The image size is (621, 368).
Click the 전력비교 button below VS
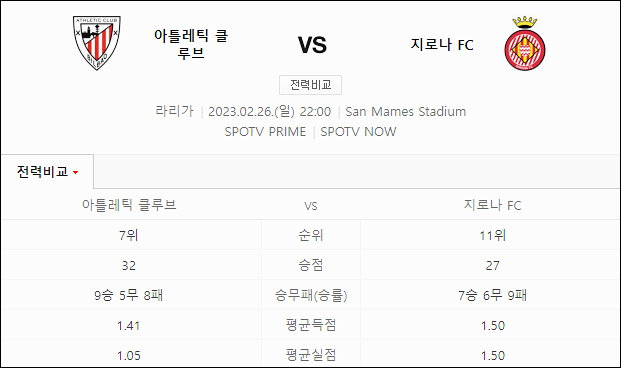pyautogui.click(x=310, y=85)
